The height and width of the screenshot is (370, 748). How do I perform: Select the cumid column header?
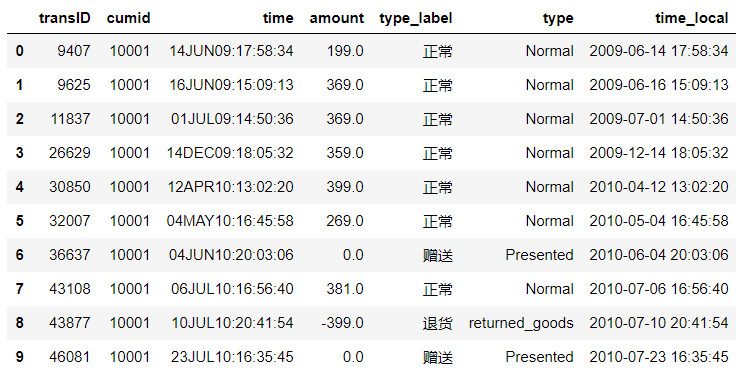[128, 18]
